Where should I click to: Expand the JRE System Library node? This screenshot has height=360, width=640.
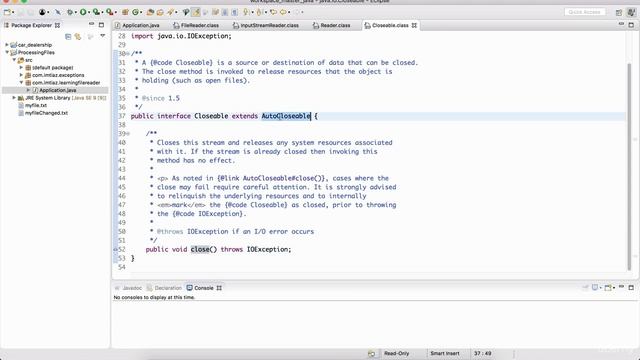point(14,98)
